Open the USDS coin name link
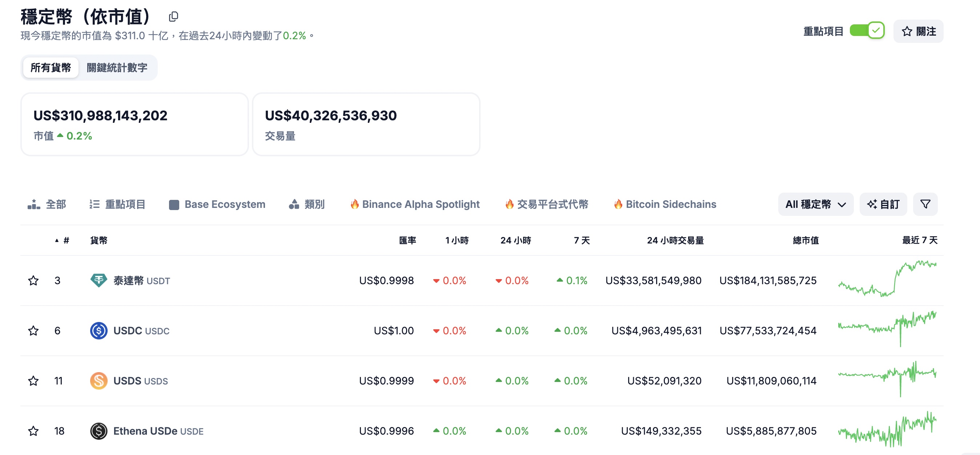 click(140, 381)
